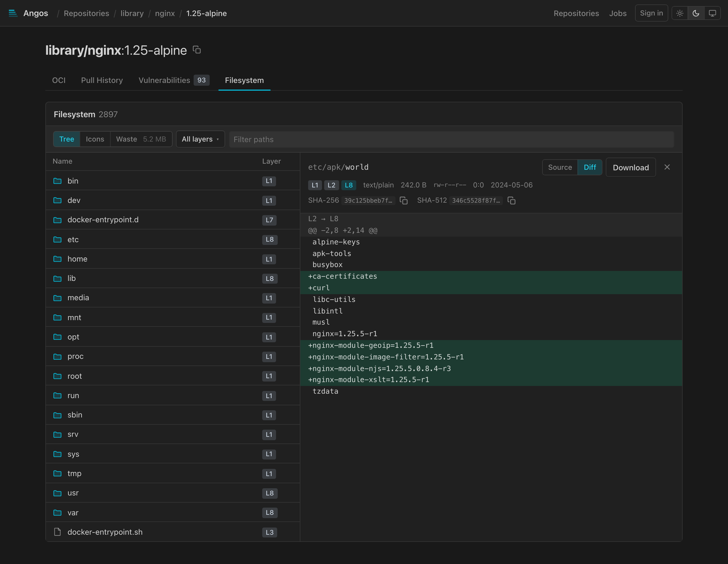Click the Sign in button
Image resolution: width=728 pixels, height=564 pixels.
click(x=651, y=13)
